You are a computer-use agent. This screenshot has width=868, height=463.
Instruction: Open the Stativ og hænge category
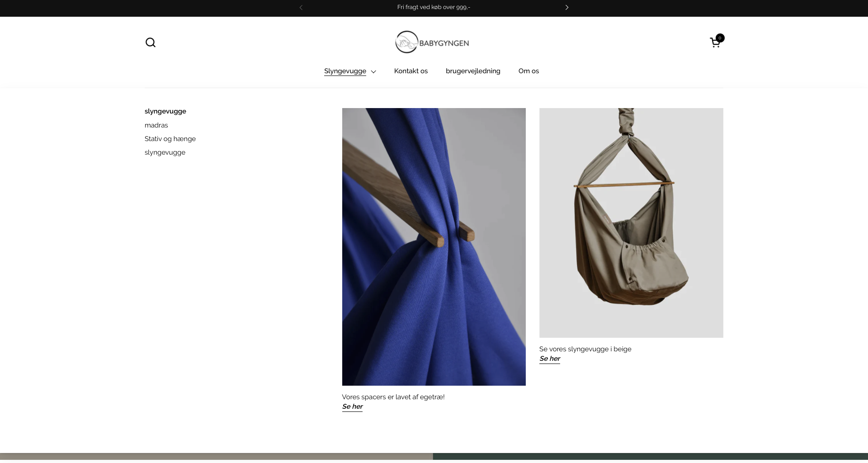170,139
